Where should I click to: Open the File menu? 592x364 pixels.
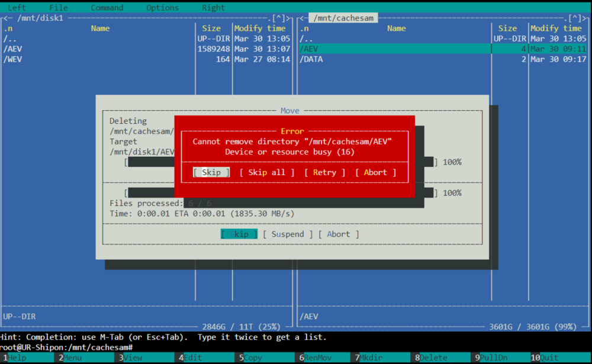59,8
